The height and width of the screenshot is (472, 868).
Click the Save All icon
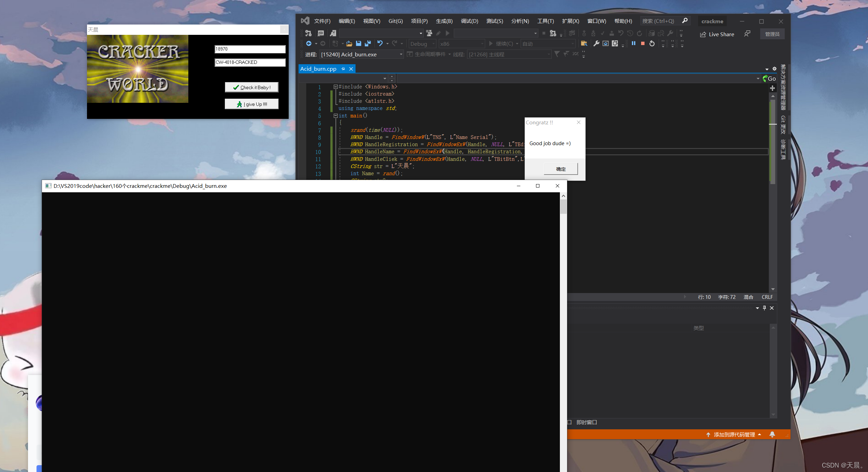[367, 43]
